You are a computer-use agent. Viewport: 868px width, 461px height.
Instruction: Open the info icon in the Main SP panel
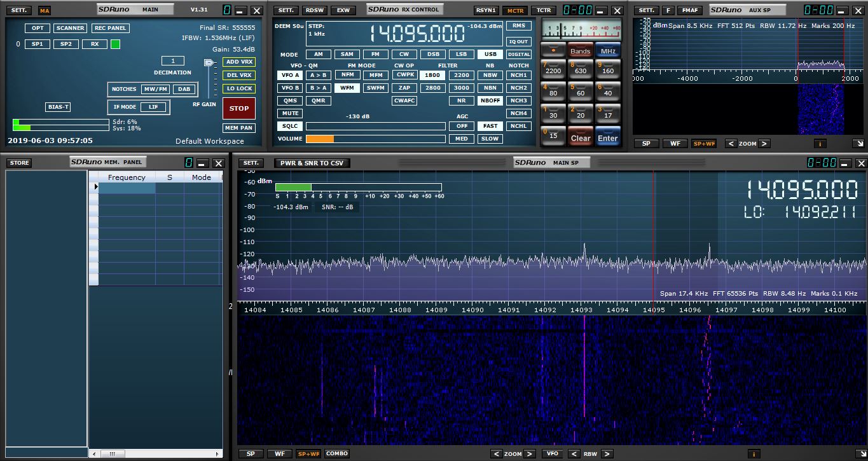point(754,453)
